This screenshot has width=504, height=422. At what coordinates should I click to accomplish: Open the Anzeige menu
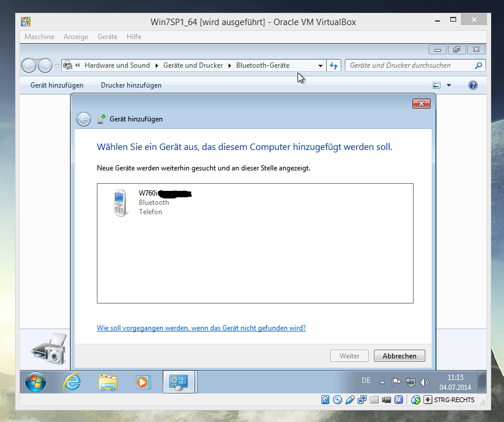pos(76,37)
